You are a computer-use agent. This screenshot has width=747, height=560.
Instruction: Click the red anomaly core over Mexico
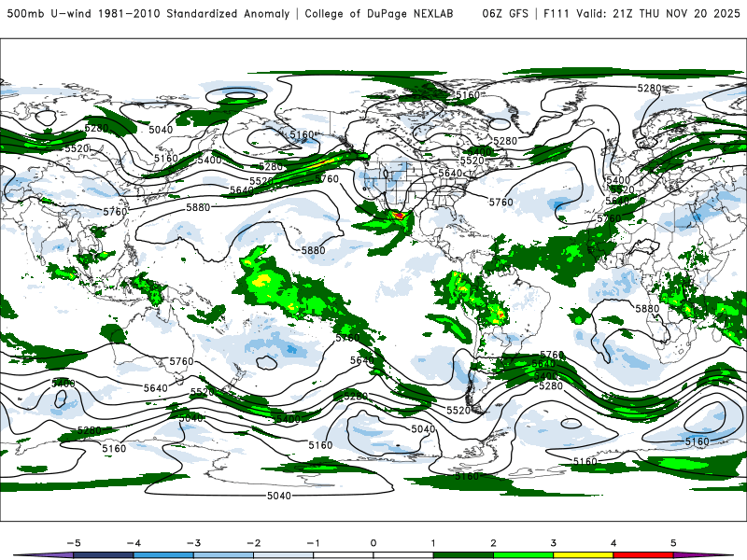pyautogui.click(x=399, y=216)
